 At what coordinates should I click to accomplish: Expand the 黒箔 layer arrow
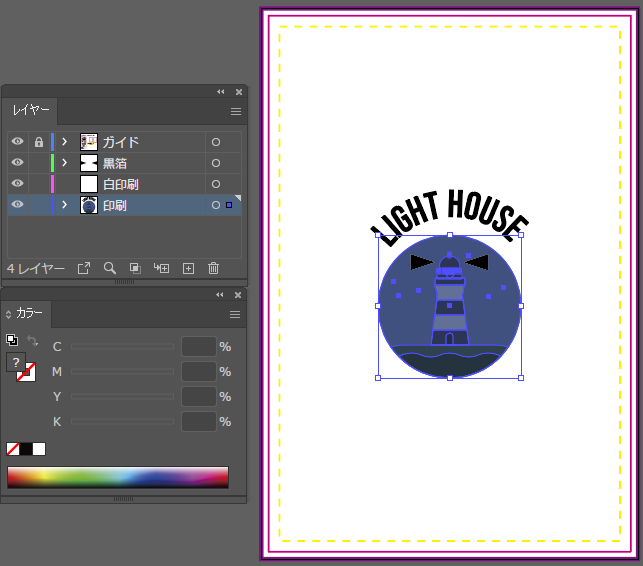tap(64, 163)
